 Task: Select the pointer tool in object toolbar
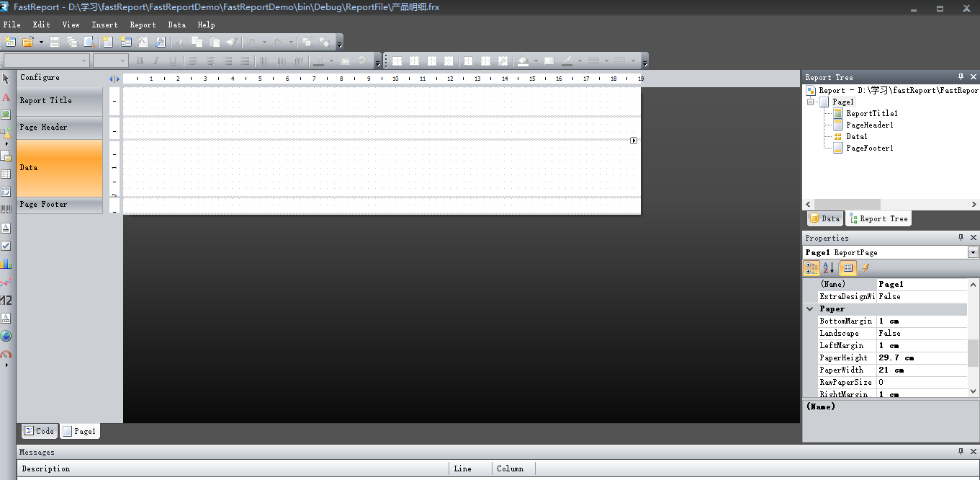6,79
